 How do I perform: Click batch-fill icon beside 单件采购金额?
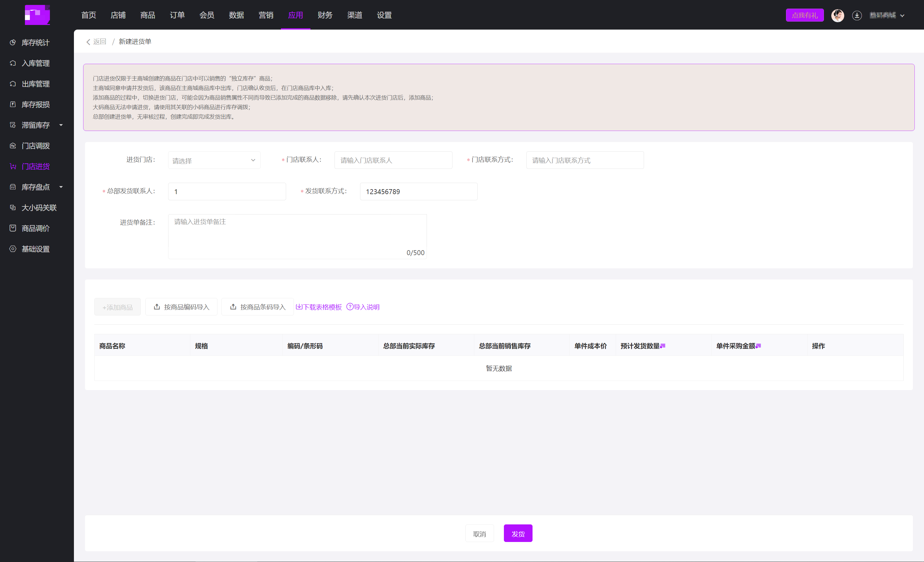[x=759, y=346]
